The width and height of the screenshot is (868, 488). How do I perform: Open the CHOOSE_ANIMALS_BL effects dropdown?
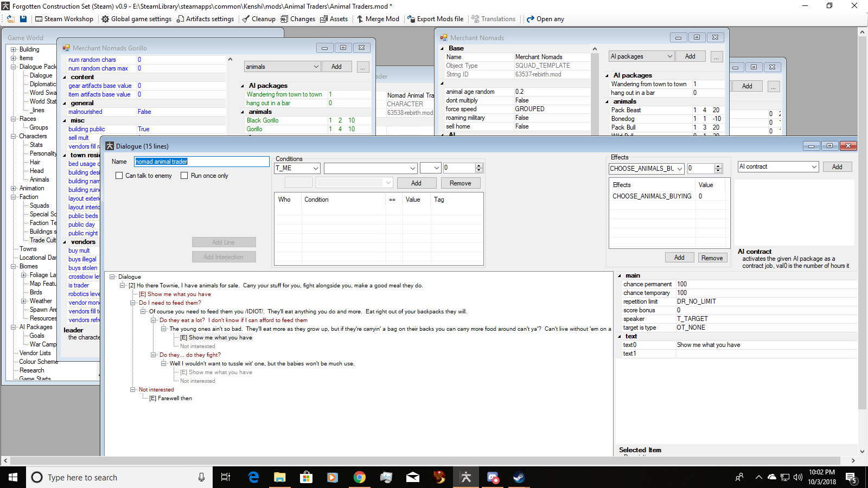point(646,169)
